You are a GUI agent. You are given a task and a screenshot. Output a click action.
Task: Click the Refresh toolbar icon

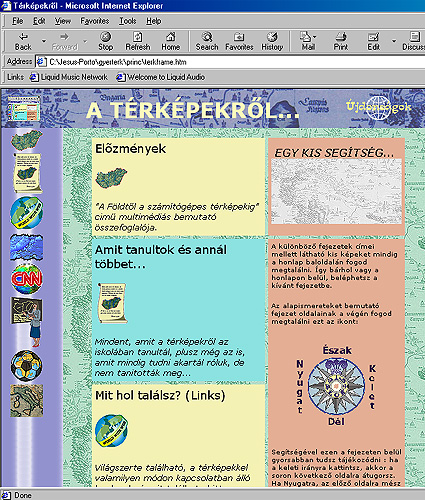(138, 41)
